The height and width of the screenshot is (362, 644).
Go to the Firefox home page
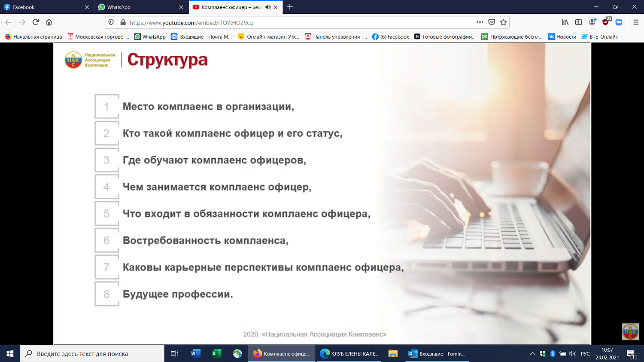[x=49, y=22]
